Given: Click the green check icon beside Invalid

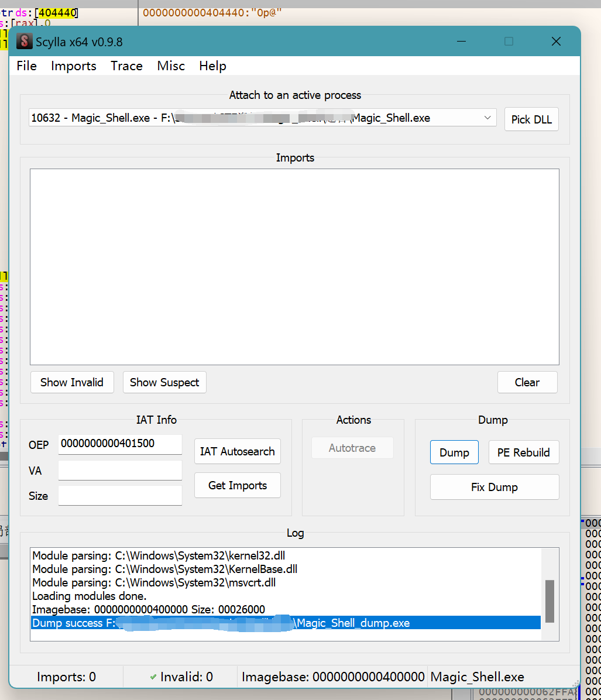Looking at the screenshot, I should pos(153,677).
